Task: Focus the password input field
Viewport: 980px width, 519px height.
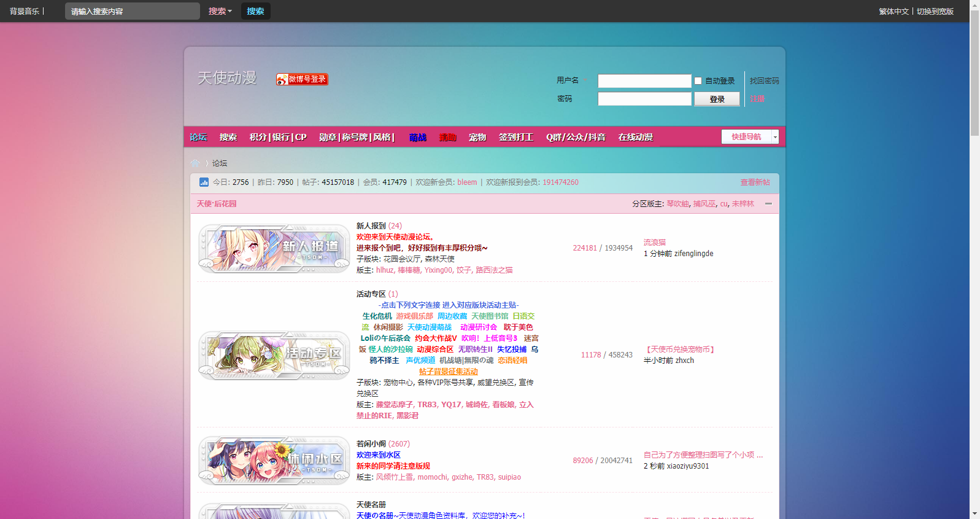Action: (x=644, y=99)
